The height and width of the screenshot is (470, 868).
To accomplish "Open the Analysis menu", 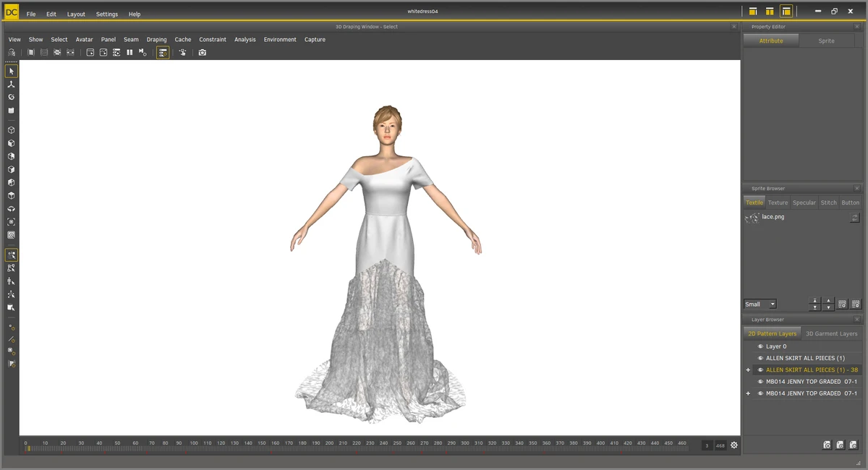I will coord(245,40).
